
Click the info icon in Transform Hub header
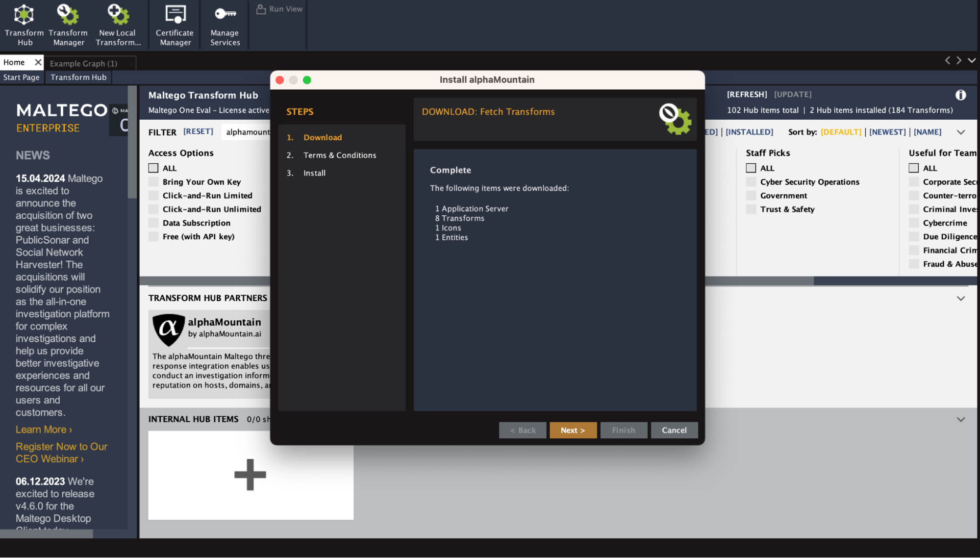[960, 95]
